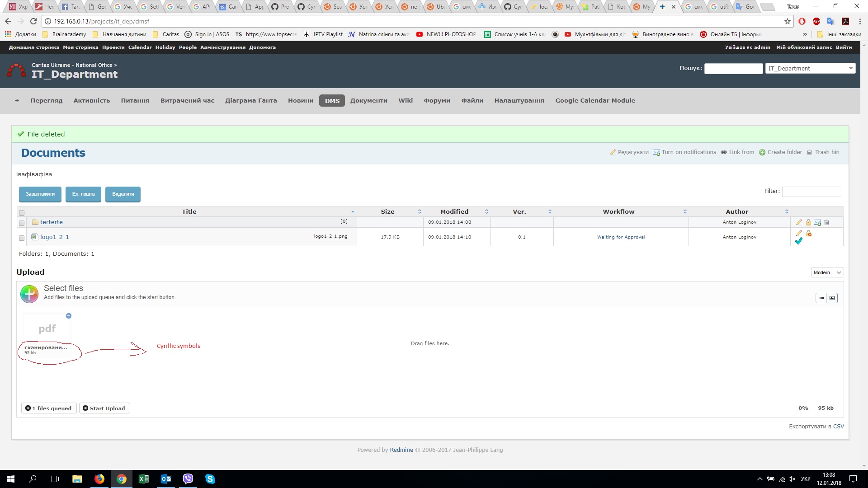Click Link from icon in Documents toolbar

click(x=741, y=152)
